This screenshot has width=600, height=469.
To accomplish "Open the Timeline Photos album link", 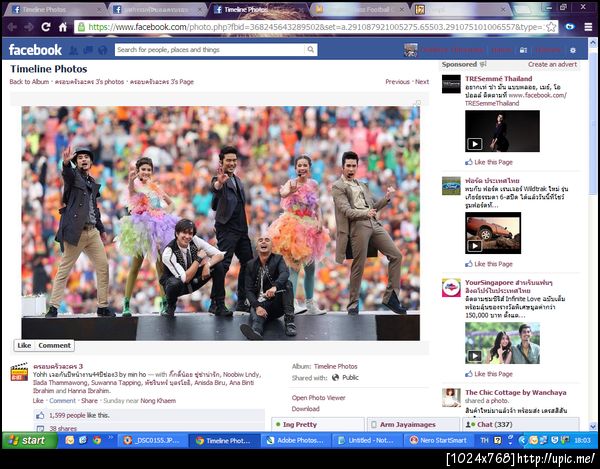I will [x=336, y=366].
